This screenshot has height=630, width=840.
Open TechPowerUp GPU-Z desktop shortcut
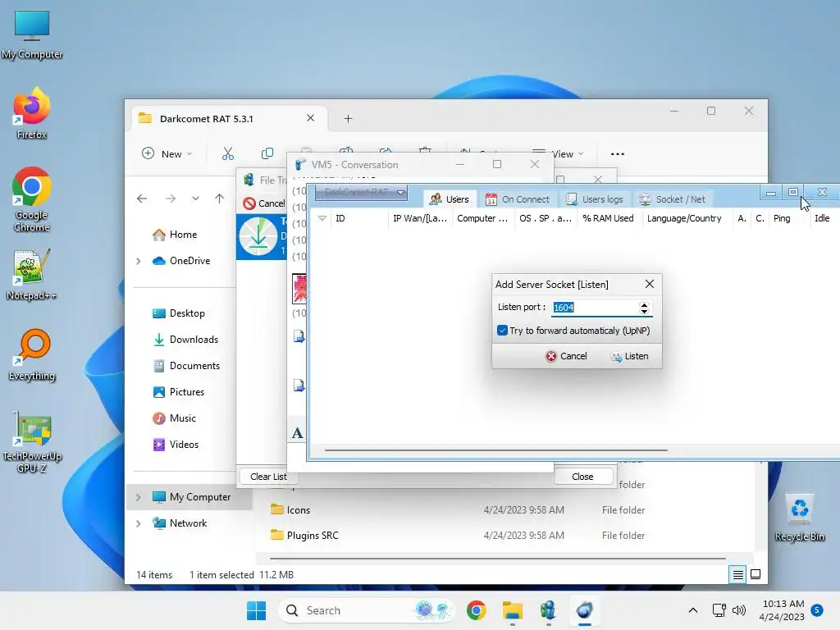point(32,442)
